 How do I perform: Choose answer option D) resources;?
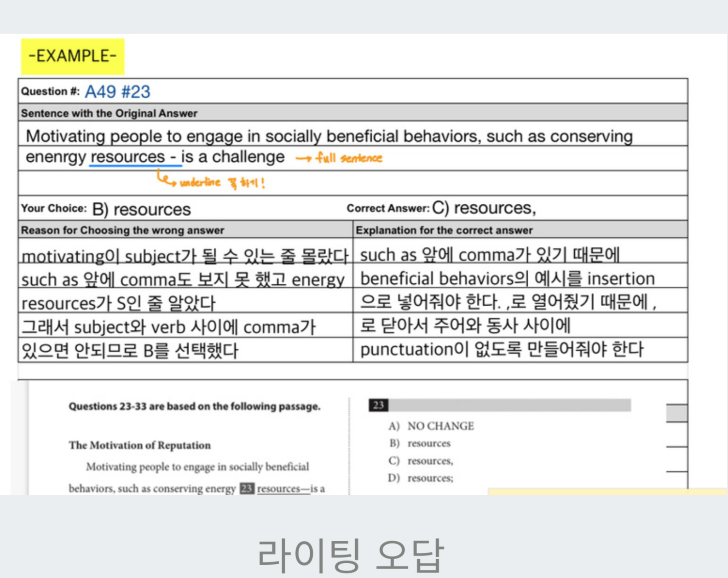421,478
